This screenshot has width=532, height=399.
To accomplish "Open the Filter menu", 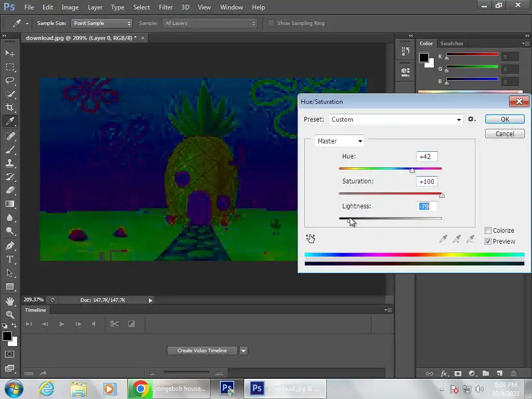I will coord(166,7).
